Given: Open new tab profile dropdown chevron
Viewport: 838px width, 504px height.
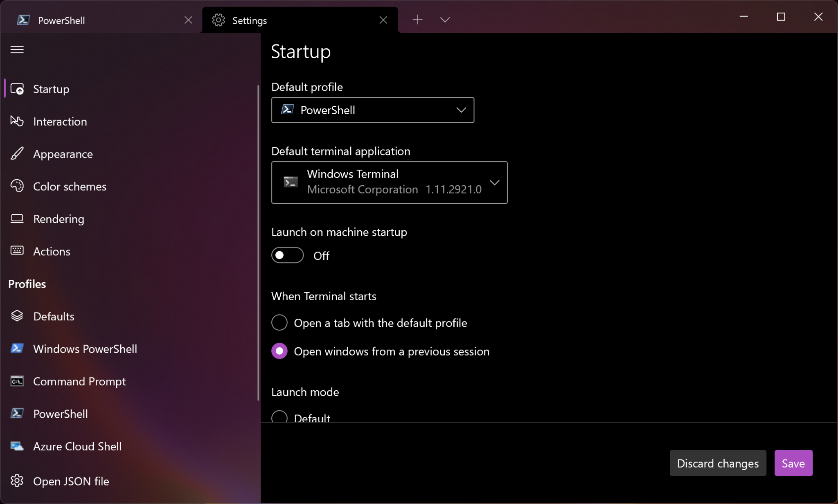Looking at the screenshot, I should coord(445,20).
